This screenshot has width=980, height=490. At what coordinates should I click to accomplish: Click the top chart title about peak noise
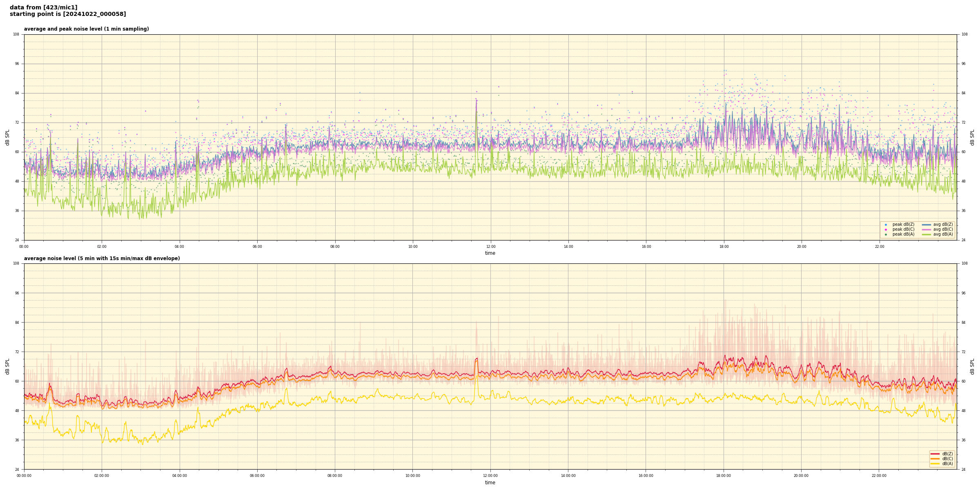click(86, 29)
